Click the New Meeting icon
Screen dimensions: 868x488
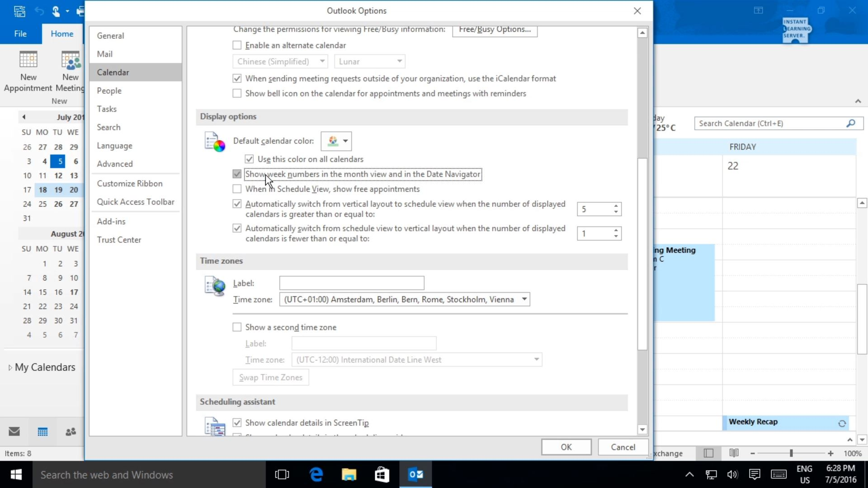click(x=70, y=70)
